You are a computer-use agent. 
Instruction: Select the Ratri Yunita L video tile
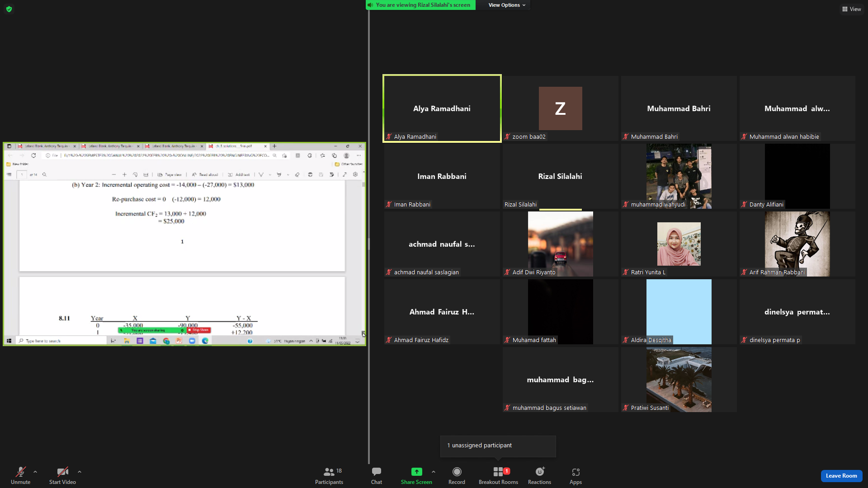point(679,244)
